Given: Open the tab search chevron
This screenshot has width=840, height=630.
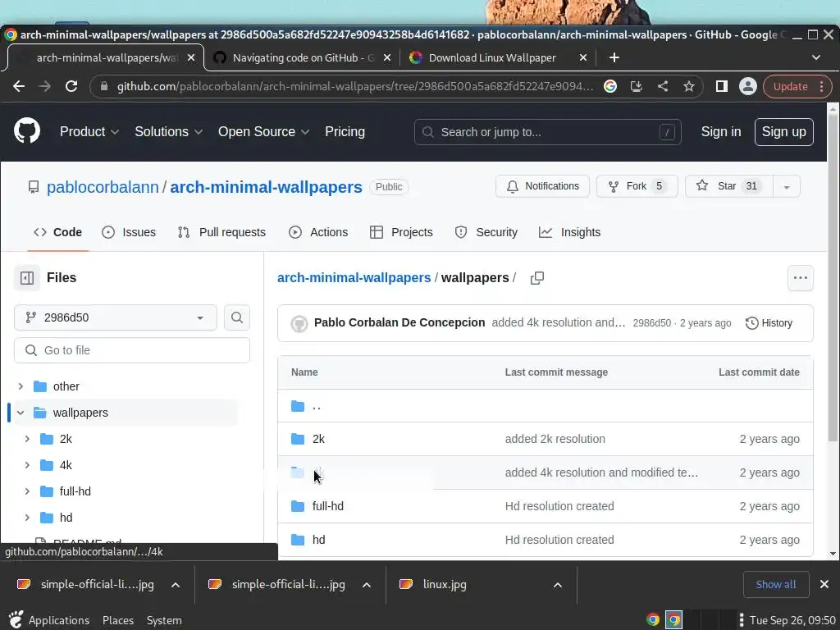Looking at the screenshot, I should [x=816, y=57].
